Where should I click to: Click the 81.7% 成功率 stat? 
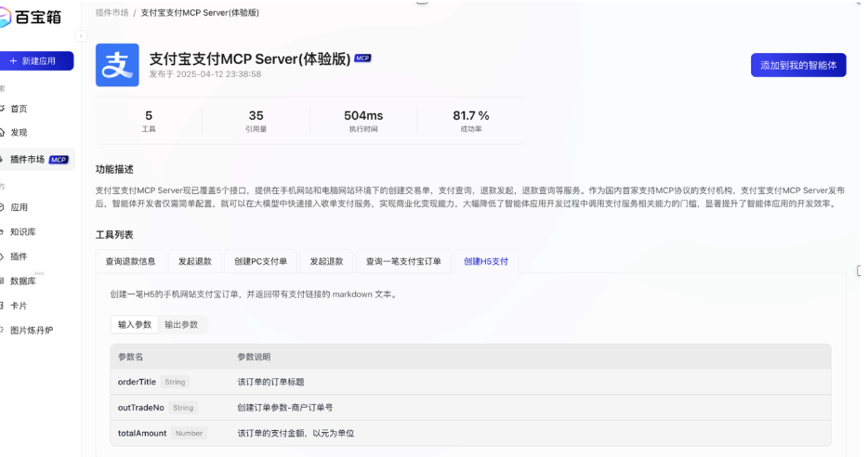(x=471, y=121)
